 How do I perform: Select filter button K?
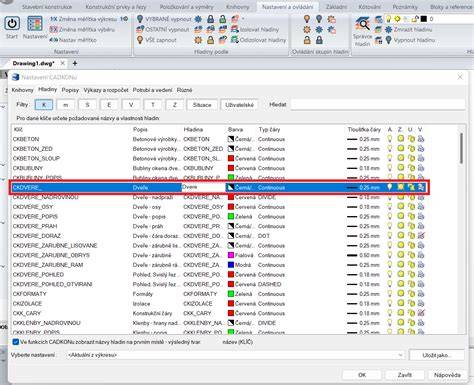[x=44, y=105]
